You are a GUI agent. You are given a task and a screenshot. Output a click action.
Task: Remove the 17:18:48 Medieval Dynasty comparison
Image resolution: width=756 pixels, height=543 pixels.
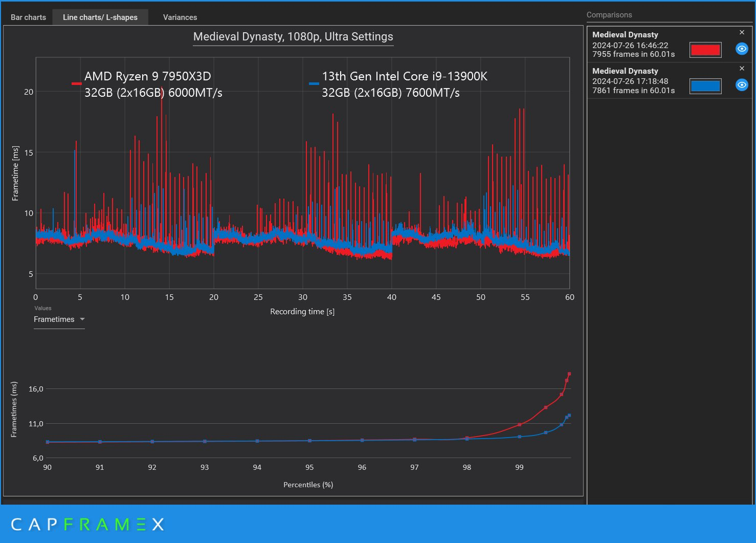coord(742,68)
